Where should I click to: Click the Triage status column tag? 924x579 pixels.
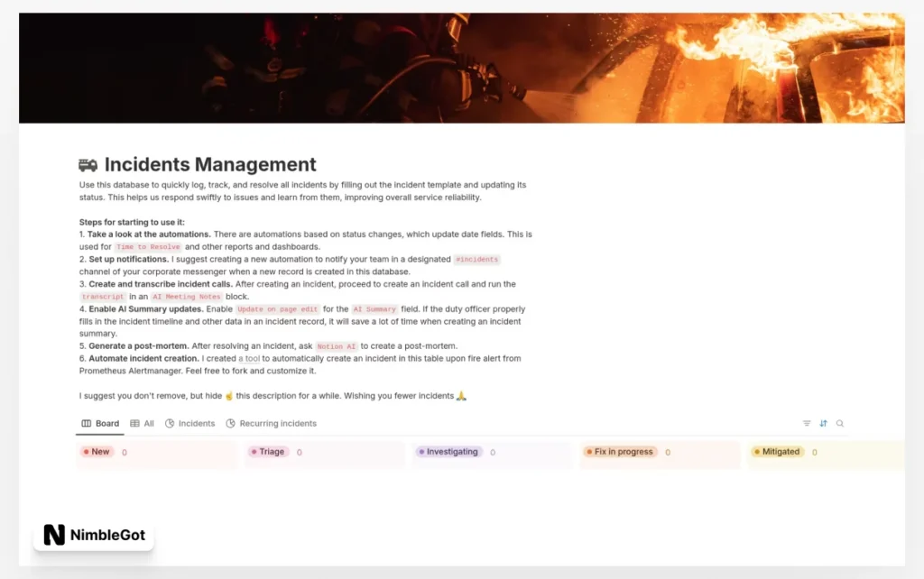(x=268, y=452)
